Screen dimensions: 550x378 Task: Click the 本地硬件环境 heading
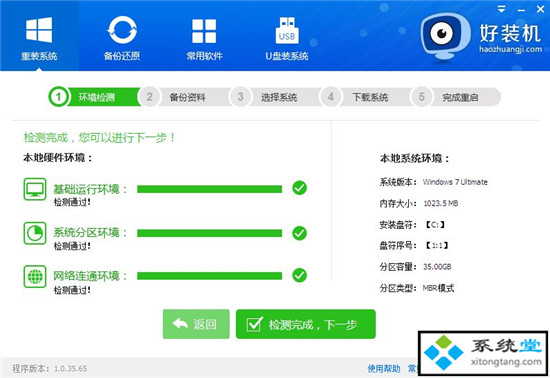[x=58, y=158]
